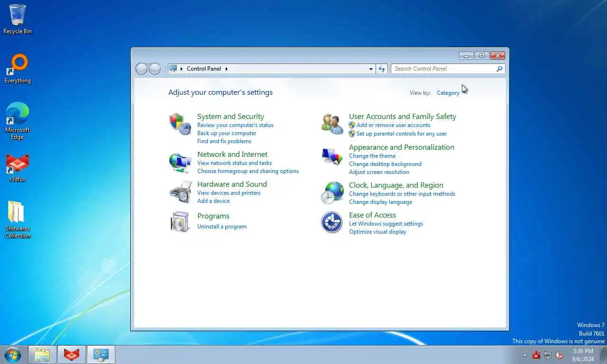Screen dimensions: 607x364
Task: Open r3dfox from the taskbar
Action: [x=72, y=355]
